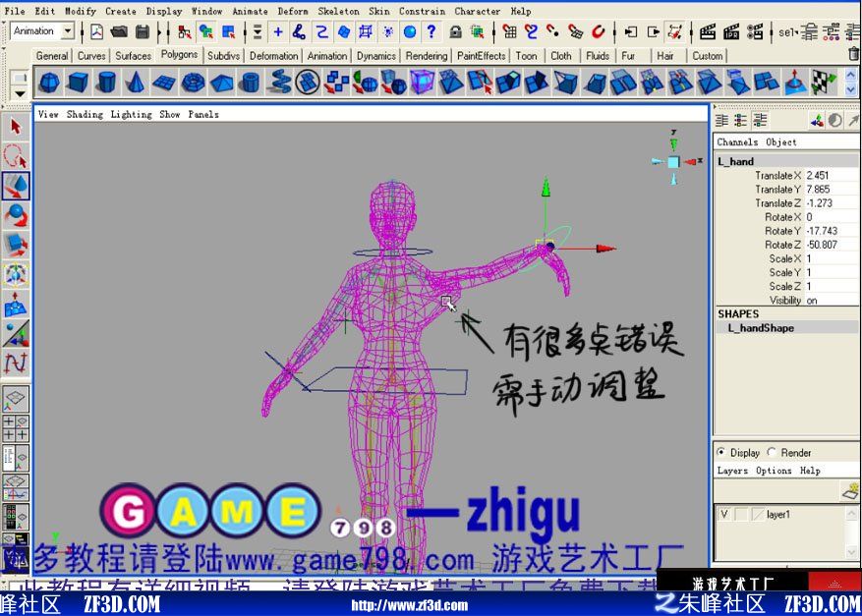The height and width of the screenshot is (616, 862).
Task: Activate the Rotate tool
Action: click(16, 215)
